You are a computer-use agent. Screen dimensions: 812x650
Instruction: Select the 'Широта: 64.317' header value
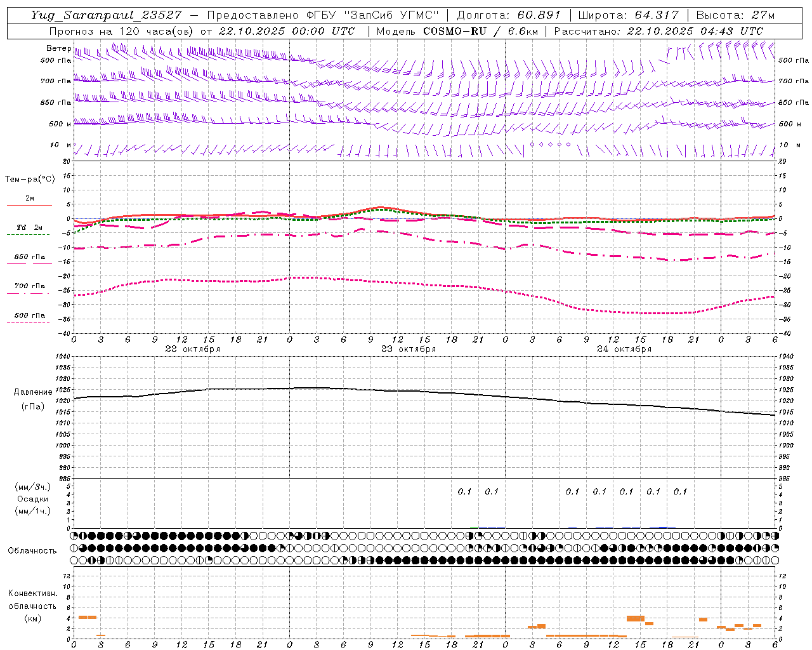tap(629, 15)
